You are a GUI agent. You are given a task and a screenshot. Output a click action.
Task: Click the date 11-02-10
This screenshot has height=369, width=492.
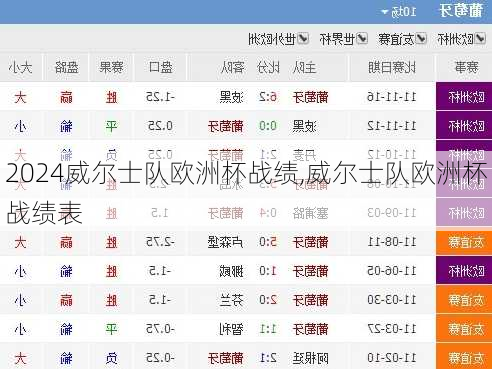[x=392, y=358]
